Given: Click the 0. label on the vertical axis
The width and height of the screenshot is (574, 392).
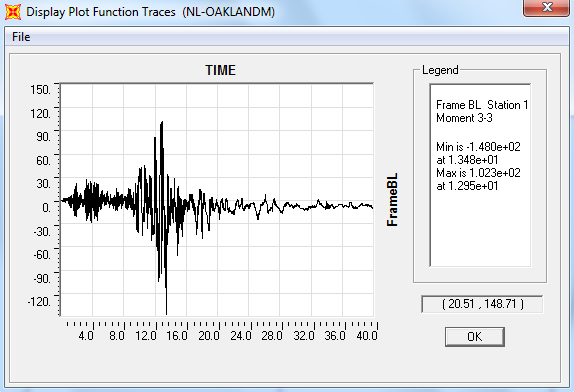Looking at the screenshot, I should pos(46,207).
